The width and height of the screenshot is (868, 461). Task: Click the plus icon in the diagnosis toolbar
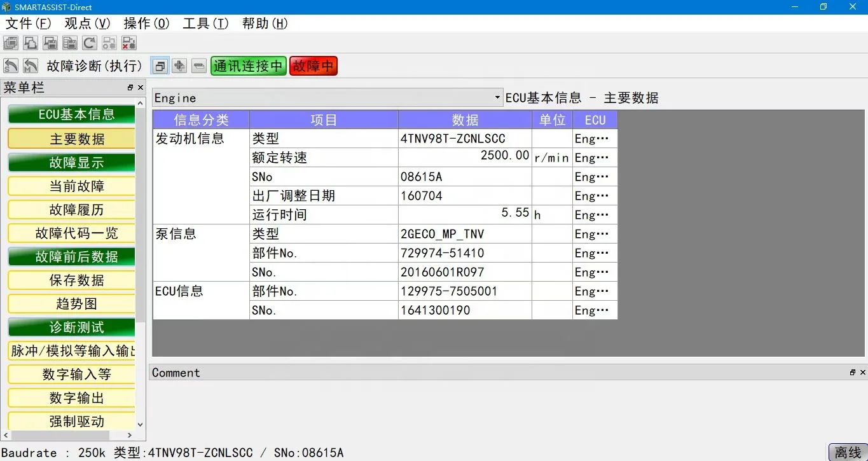tap(179, 66)
